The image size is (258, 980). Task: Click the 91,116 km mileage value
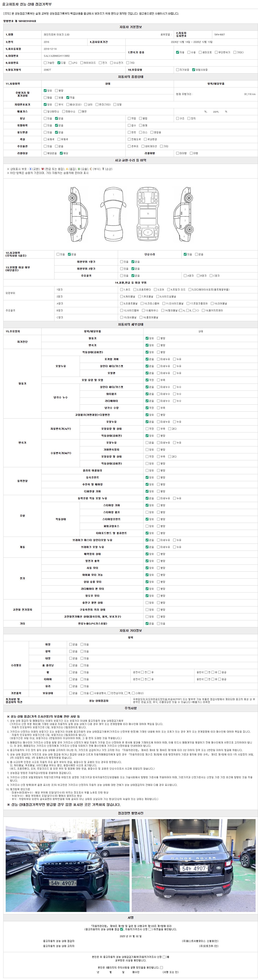click(250, 94)
